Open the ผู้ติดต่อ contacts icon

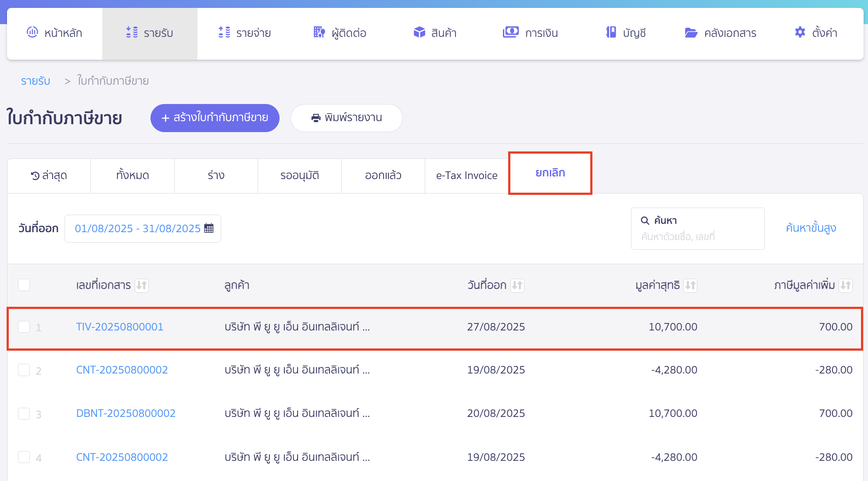319,32
